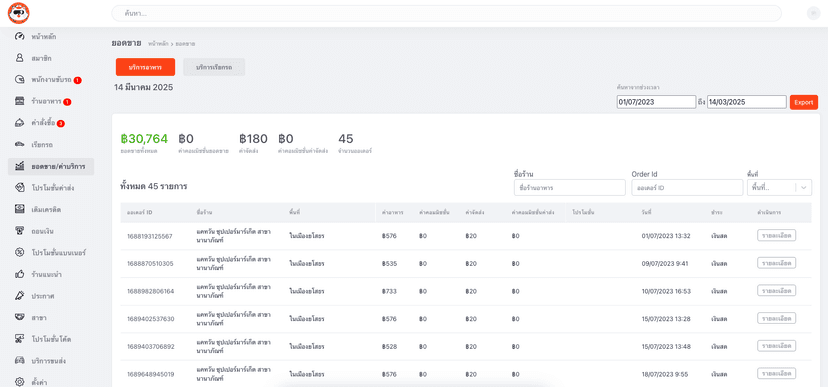Click the วันที่ column header
This screenshot has width=828, height=387.
click(646, 212)
